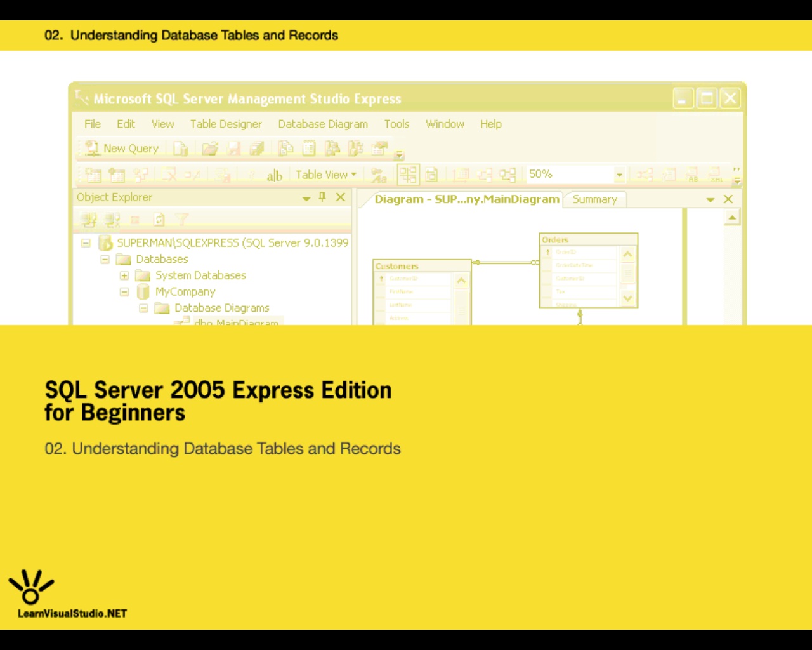This screenshot has width=812, height=650.
Task: Close the active diagram document tab
Action: (728, 199)
